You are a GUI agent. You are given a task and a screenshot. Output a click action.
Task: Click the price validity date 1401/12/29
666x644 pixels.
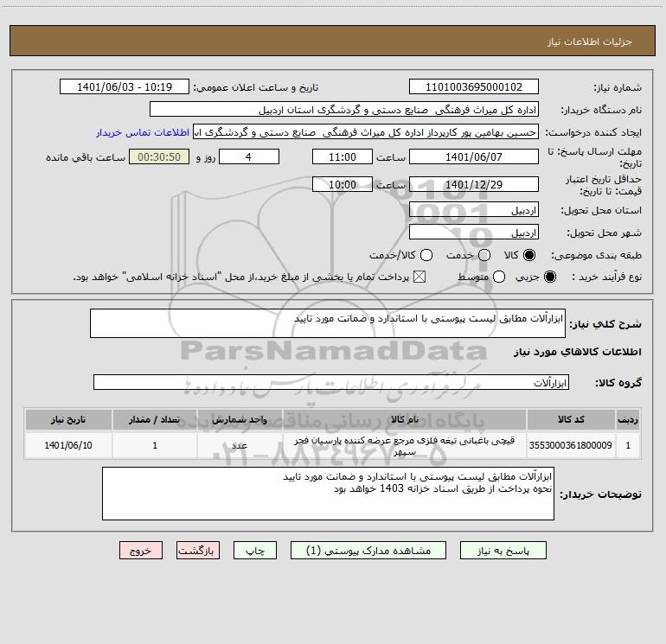pyautogui.click(x=474, y=184)
